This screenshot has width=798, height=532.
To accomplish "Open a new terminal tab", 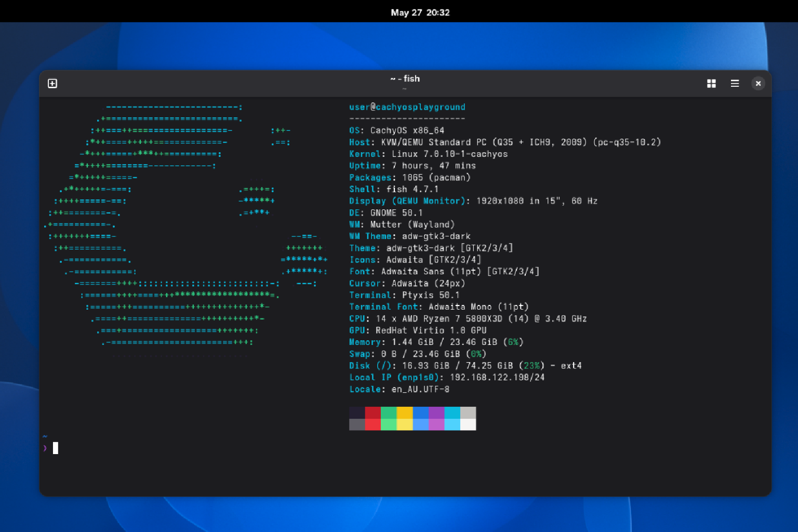I will (x=52, y=84).
